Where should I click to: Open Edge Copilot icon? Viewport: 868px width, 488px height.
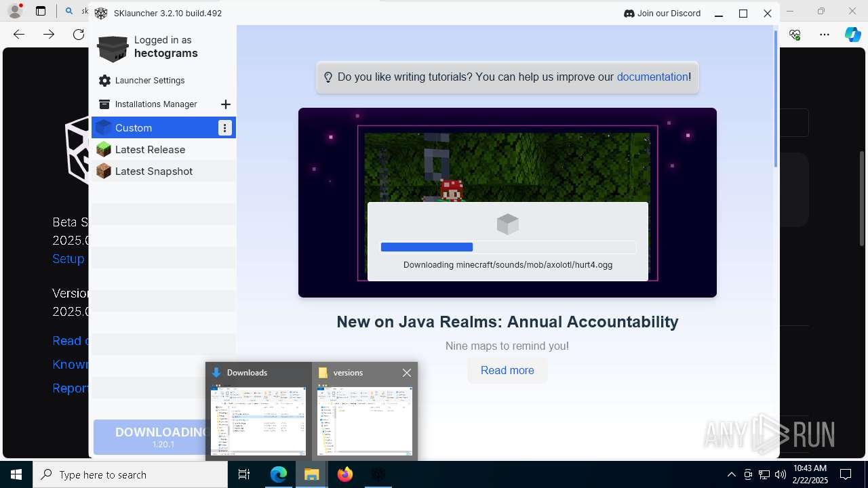tap(852, 35)
